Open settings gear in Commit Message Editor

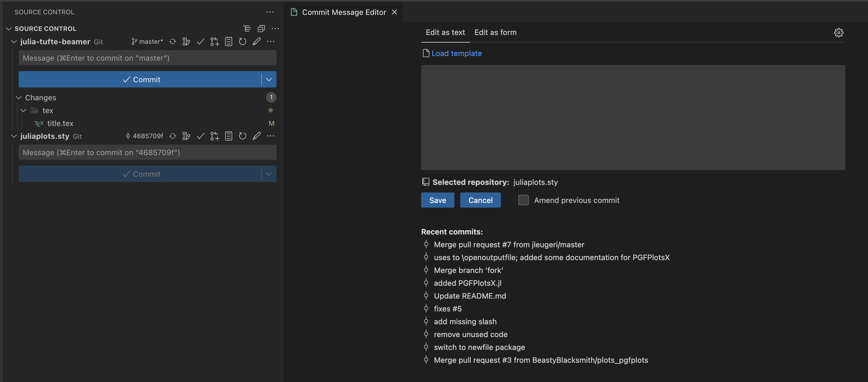coord(839,33)
